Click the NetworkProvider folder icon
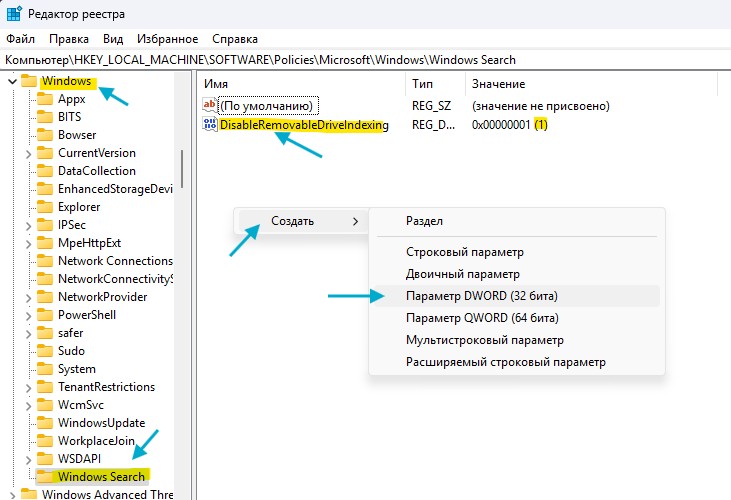This screenshot has height=500, width=731. [45, 297]
